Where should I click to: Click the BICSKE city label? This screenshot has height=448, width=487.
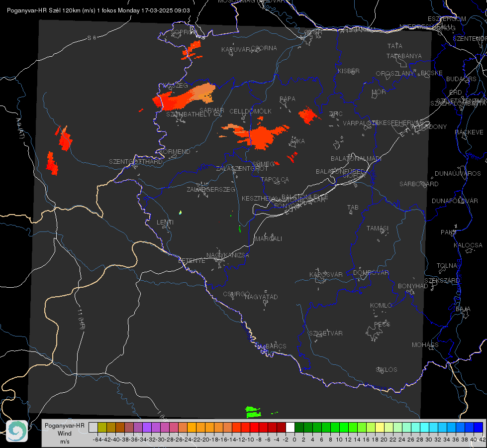click(432, 73)
